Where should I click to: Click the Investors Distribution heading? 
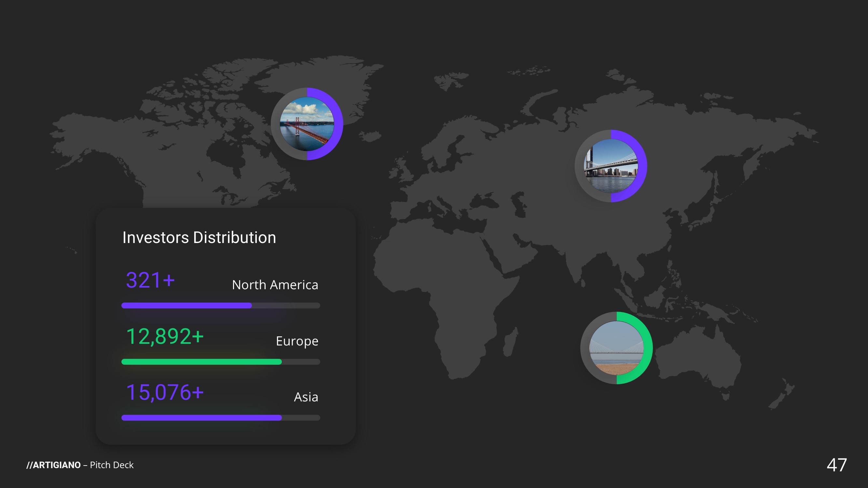[x=199, y=237]
